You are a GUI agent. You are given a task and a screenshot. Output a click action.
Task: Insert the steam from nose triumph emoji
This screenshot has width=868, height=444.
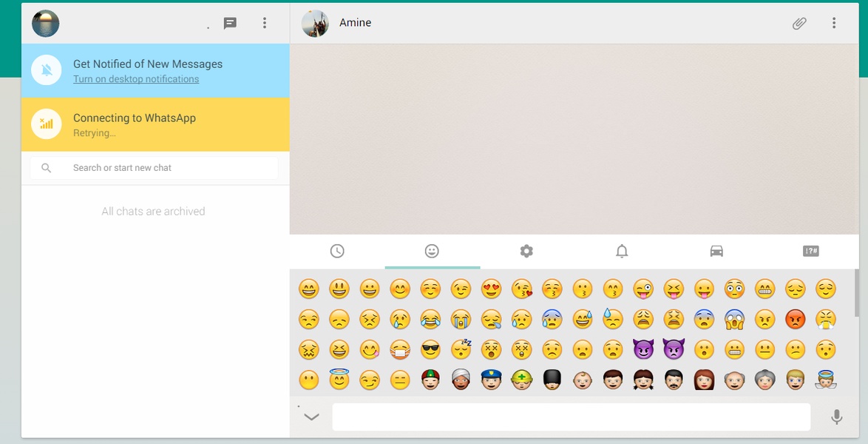click(826, 319)
